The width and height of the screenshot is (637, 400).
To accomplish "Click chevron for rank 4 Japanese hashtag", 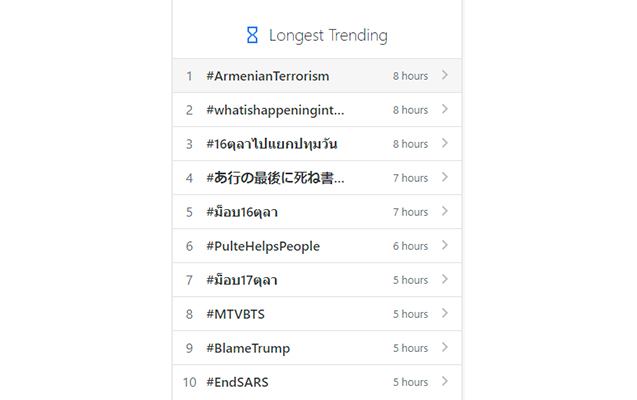I will coord(445,177).
